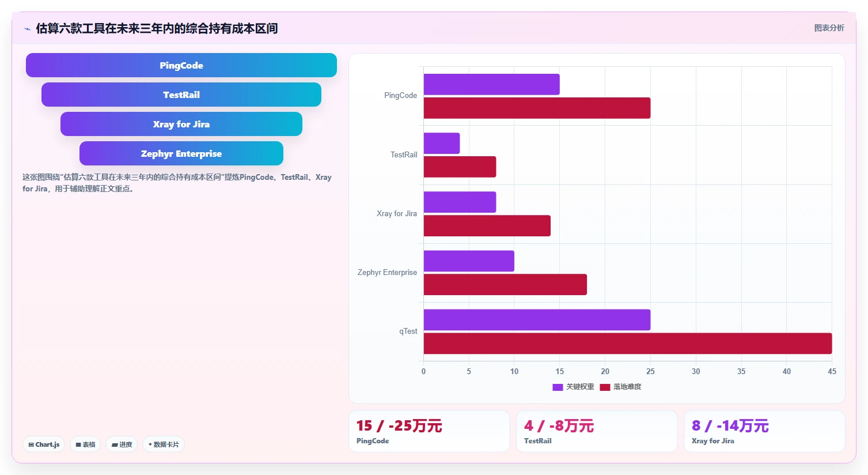Click the Zephyr Enterprise axis label
Viewport: 868px width, 475px height.
pos(387,272)
